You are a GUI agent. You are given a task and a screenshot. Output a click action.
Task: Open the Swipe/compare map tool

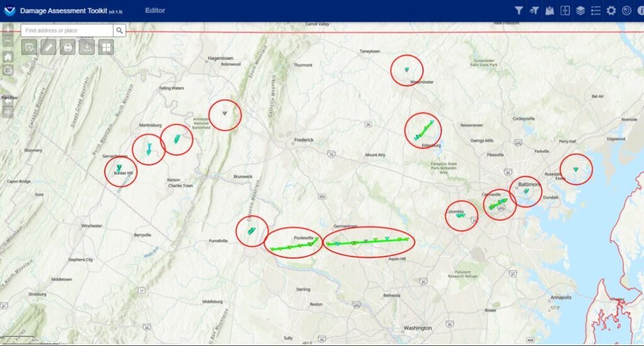pos(565,11)
